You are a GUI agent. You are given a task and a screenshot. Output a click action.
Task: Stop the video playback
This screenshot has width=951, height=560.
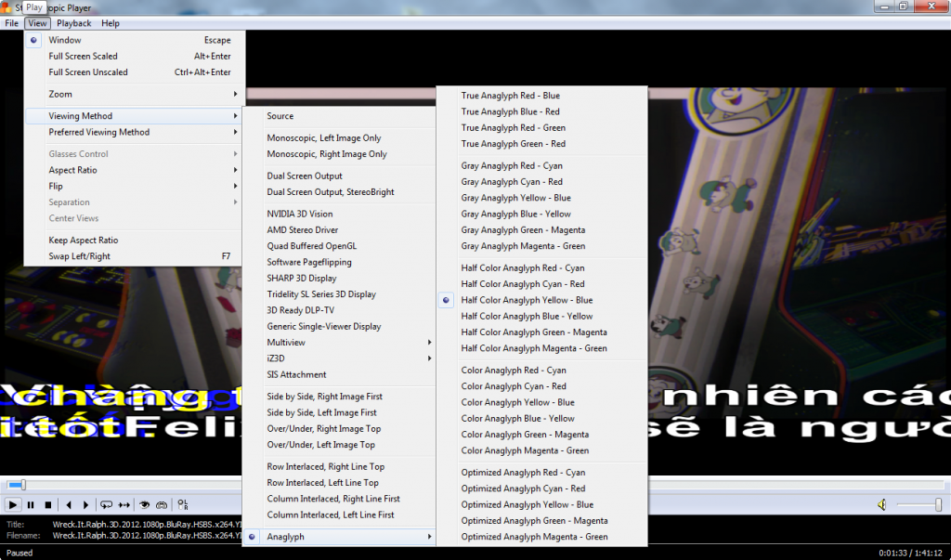[48, 504]
